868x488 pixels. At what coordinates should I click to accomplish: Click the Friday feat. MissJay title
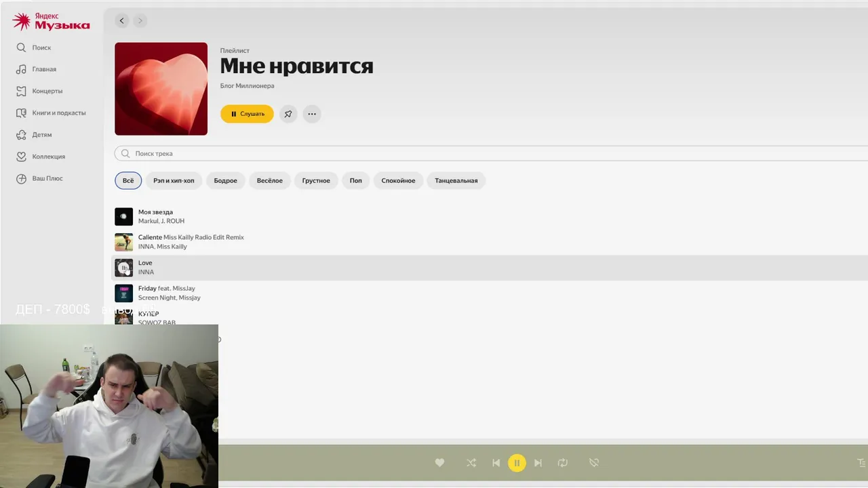tap(167, 288)
